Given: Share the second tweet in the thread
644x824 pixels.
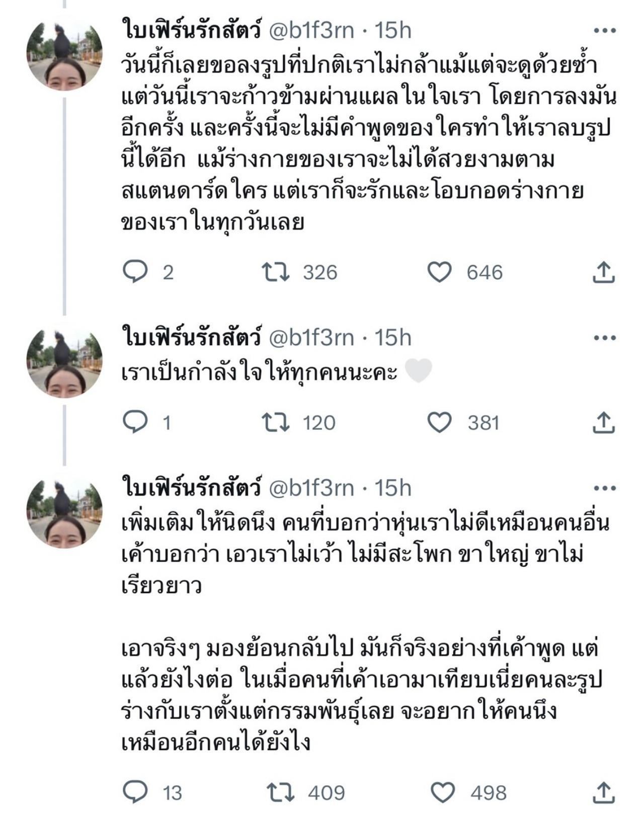Looking at the screenshot, I should pyautogui.click(x=603, y=422).
